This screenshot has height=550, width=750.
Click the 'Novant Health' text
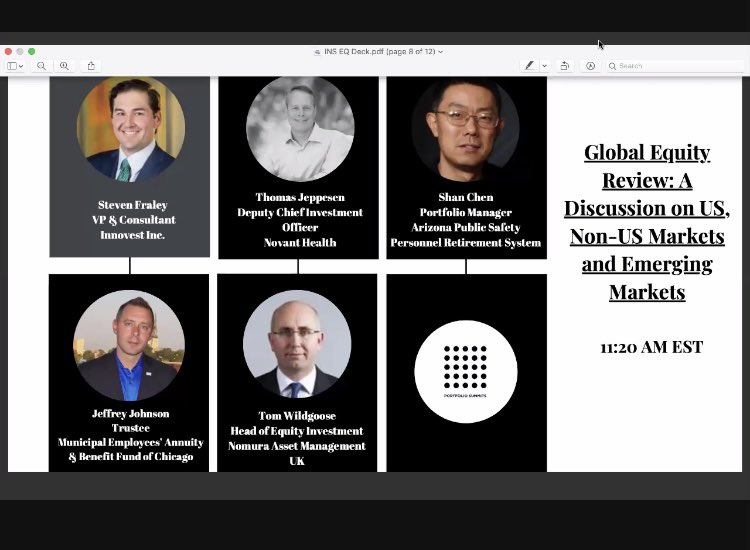coord(300,242)
